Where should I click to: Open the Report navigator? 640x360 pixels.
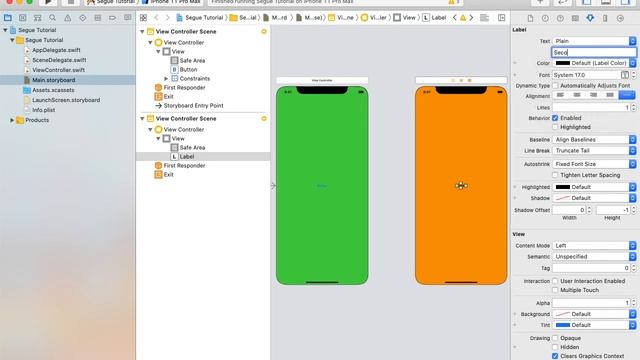point(127,18)
